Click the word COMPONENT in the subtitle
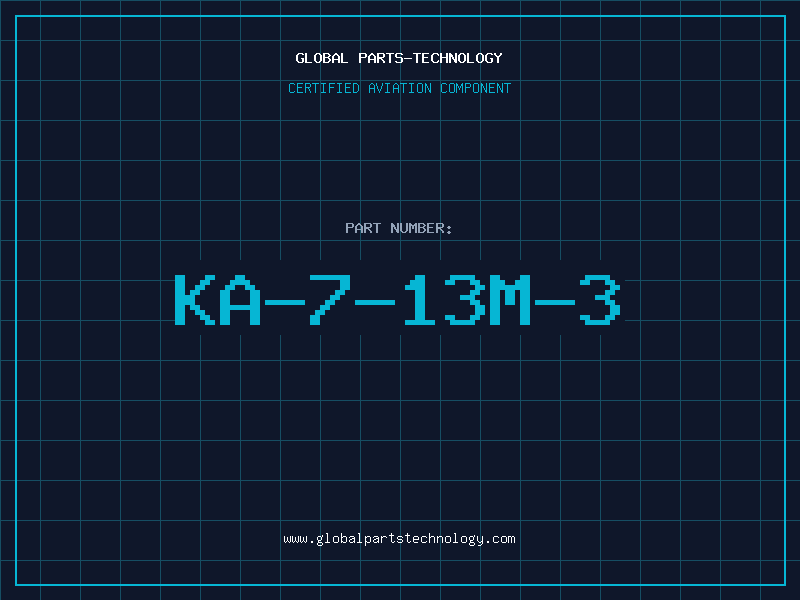The width and height of the screenshot is (800, 600). click(x=476, y=88)
